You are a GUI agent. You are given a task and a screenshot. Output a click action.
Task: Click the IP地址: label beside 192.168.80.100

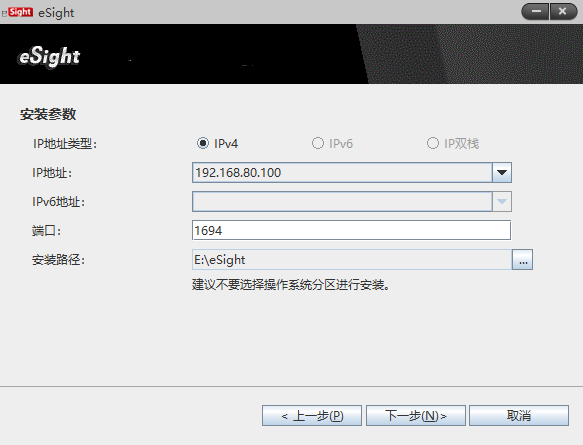tap(52, 172)
